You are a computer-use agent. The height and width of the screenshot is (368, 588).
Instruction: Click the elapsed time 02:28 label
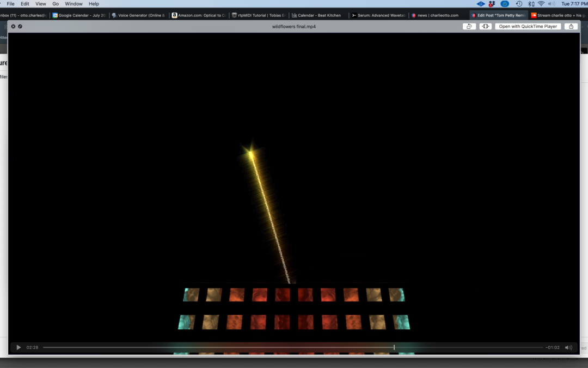pos(32,347)
